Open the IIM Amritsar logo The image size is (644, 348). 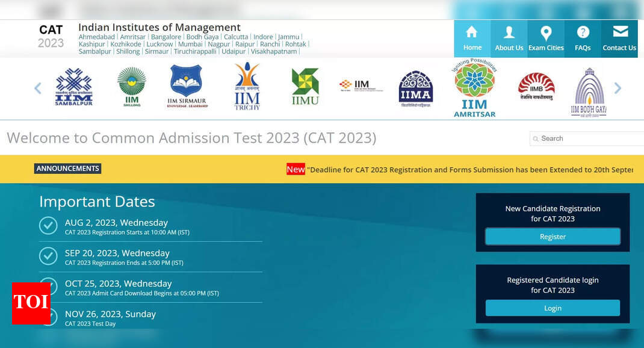click(474, 89)
